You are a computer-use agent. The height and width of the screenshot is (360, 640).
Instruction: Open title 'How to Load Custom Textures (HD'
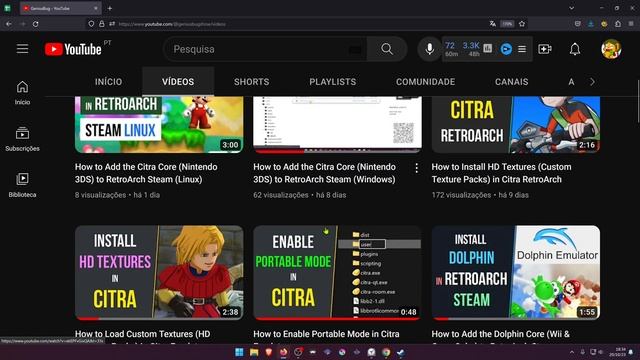click(x=143, y=334)
